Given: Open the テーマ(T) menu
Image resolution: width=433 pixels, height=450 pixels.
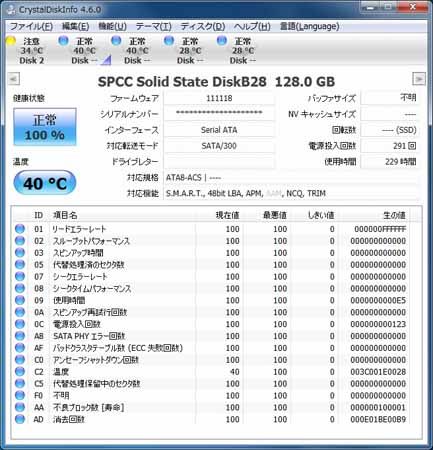Looking at the screenshot, I should pyautogui.click(x=153, y=26).
